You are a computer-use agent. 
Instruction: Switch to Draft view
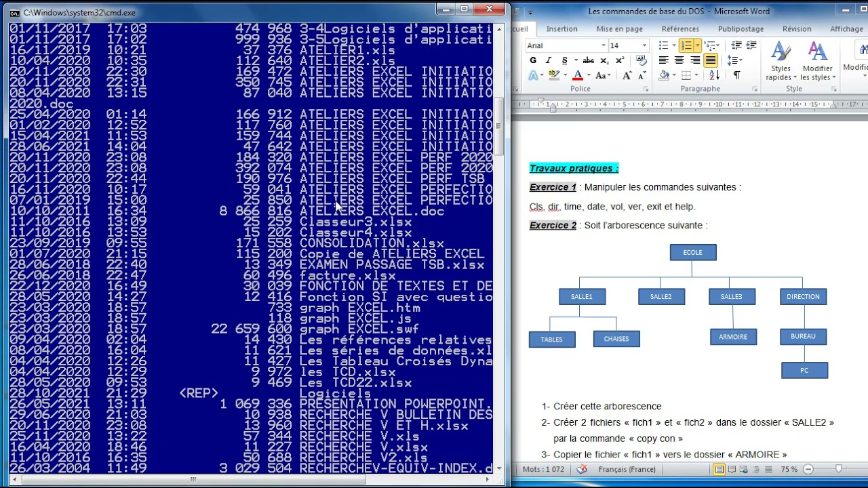pos(768,469)
